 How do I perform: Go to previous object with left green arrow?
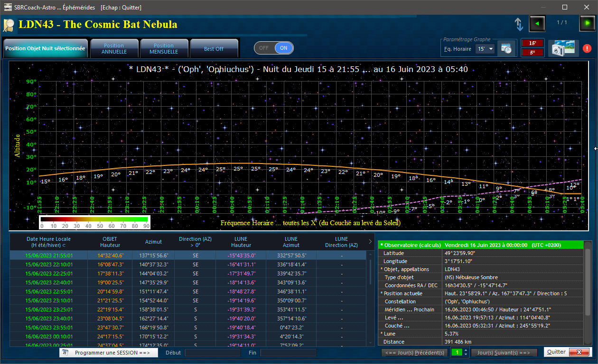[537, 23]
